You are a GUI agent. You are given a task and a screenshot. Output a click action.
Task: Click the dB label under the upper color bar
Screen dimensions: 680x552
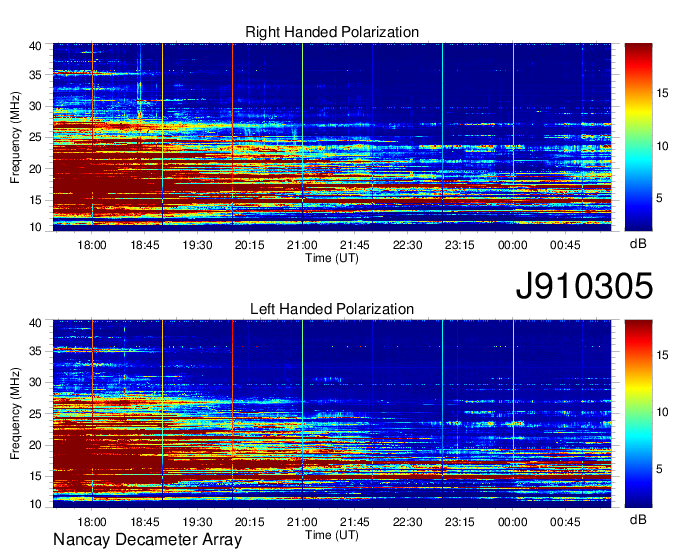(x=638, y=244)
